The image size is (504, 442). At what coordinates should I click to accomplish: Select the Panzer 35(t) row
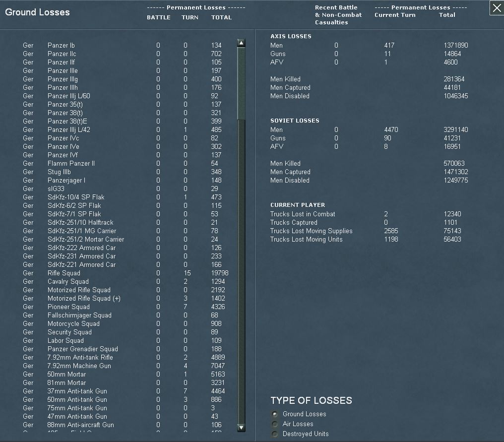tap(126, 105)
